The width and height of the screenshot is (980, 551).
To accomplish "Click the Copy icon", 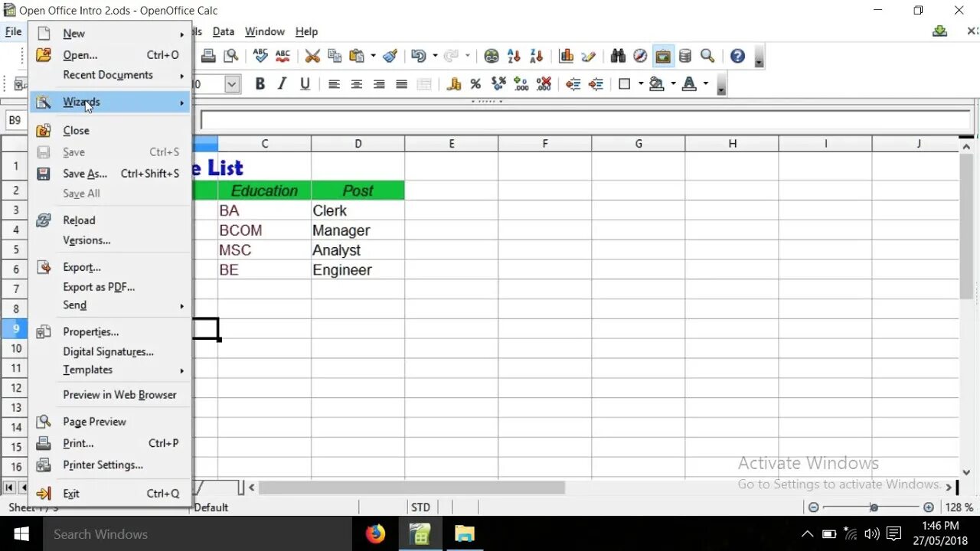I will point(335,56).
